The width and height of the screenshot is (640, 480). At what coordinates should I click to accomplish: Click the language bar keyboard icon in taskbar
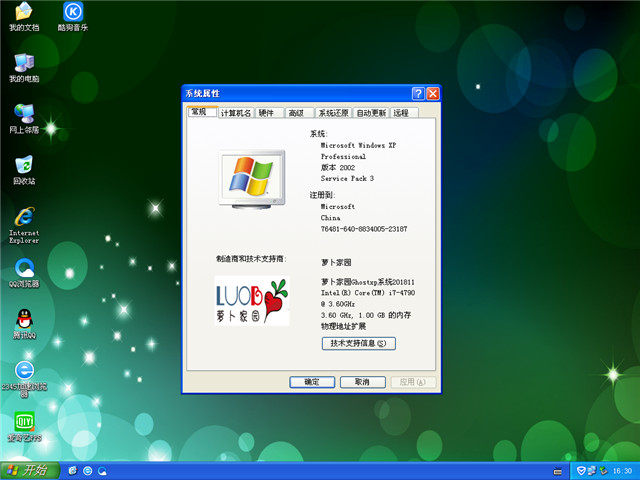(557, 471)
